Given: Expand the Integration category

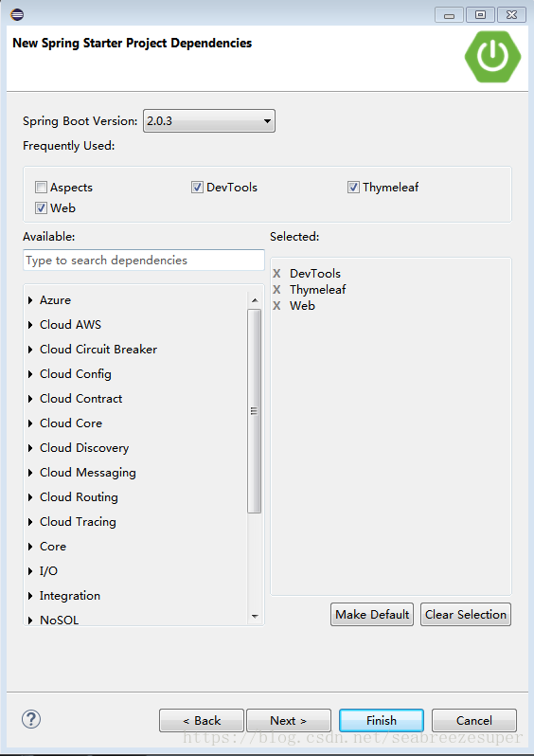Looking at the screenshot, I should (30, 596).
